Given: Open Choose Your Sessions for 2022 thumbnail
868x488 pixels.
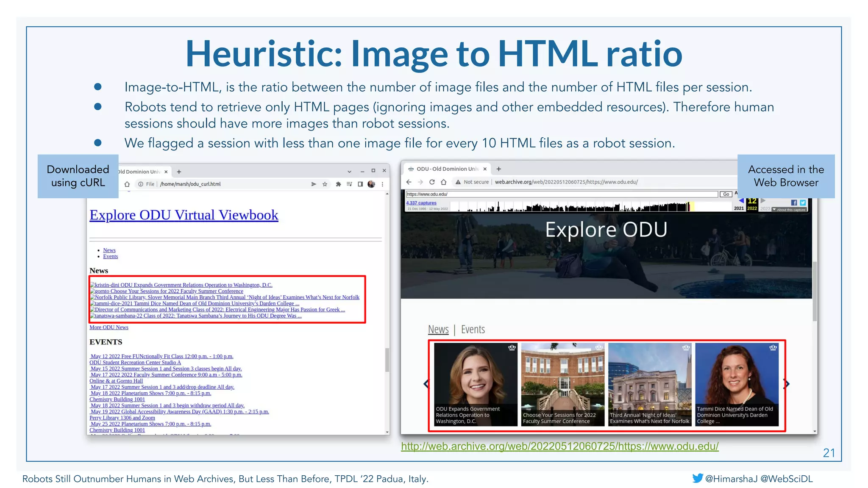Looking at the screenshot, I should tap(563, 384).
